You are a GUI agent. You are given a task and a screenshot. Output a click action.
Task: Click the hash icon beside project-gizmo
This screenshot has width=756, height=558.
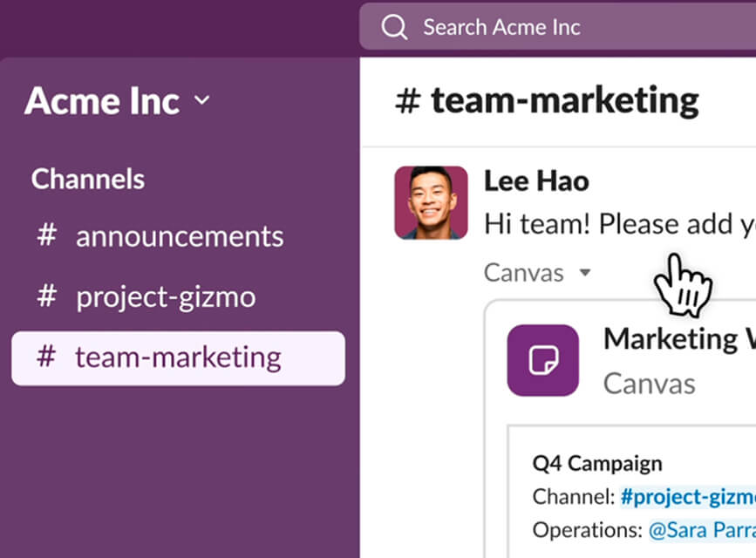pos(47,296)
